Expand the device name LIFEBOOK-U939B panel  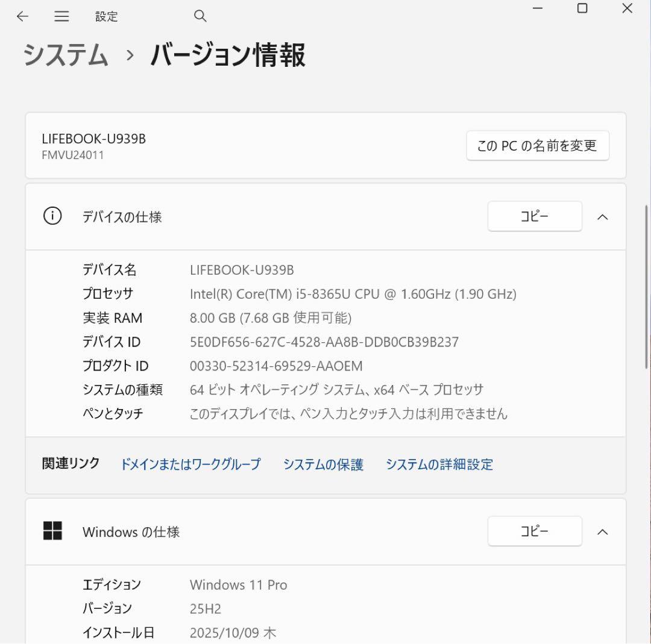(x=325, y=145)
